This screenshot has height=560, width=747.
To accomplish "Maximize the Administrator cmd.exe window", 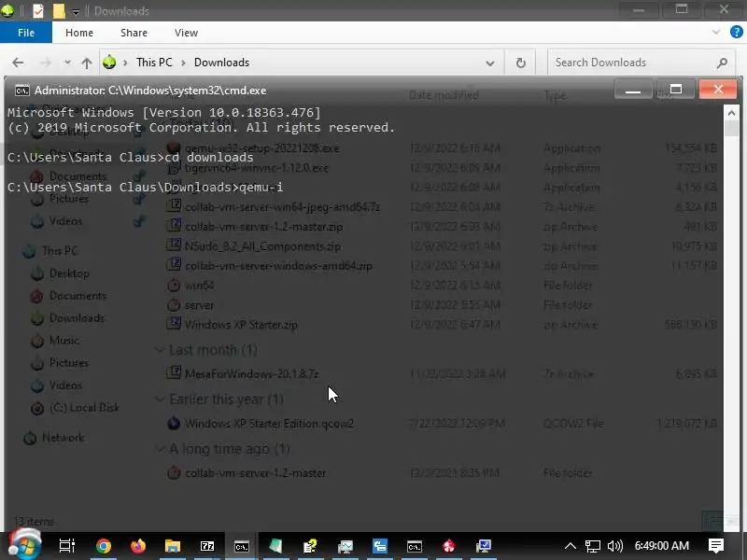I will click(x=675, y=90).
